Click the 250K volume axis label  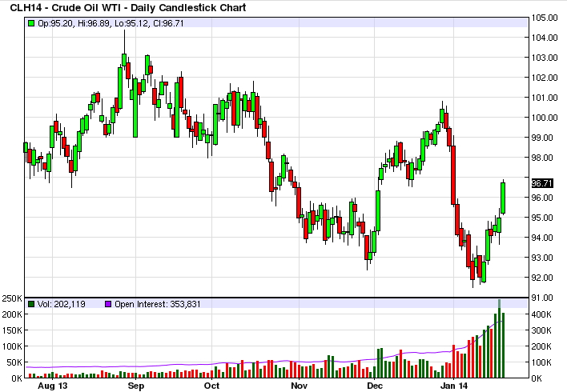[x=12, y=298]
